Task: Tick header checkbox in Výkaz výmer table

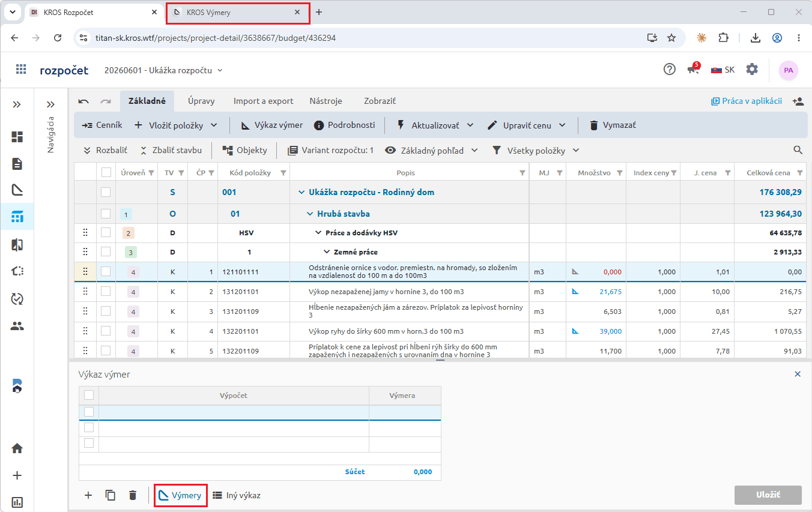Action: [x=89, y=395]
